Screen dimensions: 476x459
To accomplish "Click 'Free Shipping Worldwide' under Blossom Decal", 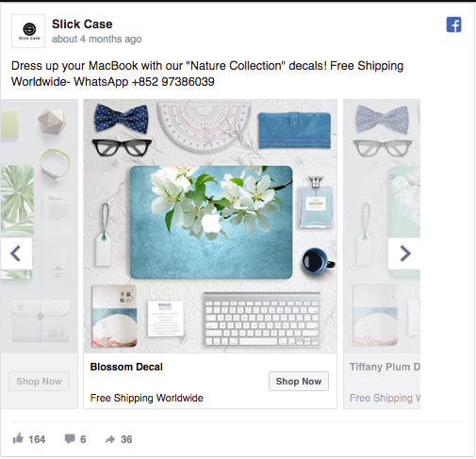I will coord(146,398).
